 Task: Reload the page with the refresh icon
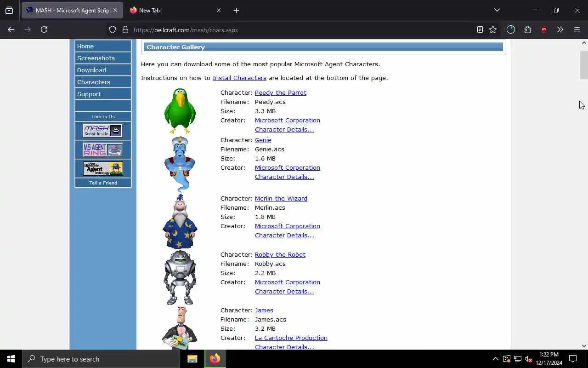pyautogui.click(x=44, y=29)
